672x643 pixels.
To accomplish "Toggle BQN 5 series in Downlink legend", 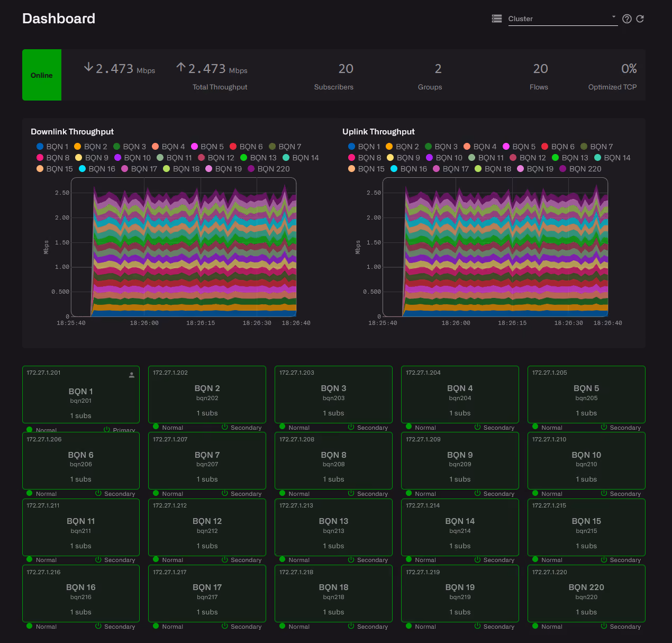I will [207, 147].
